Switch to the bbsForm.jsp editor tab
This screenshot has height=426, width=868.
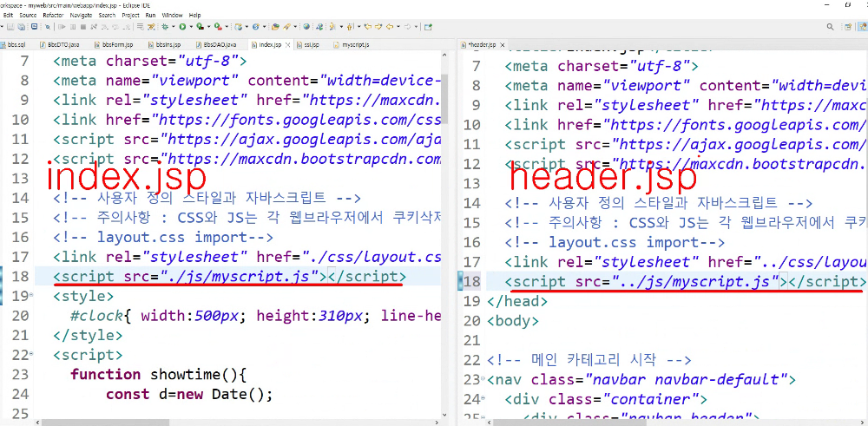(x=114, y=44)
